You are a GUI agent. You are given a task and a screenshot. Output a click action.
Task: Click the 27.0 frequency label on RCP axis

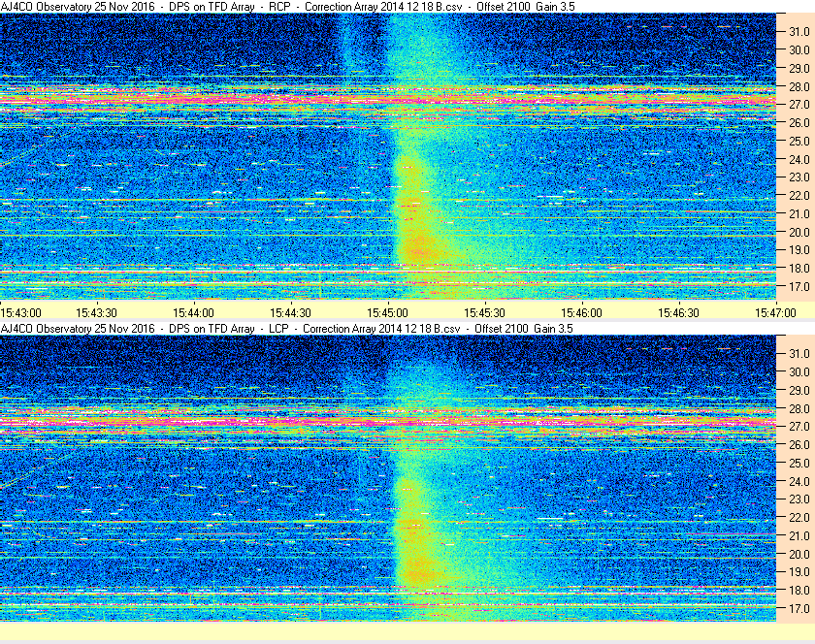point(799,105)
